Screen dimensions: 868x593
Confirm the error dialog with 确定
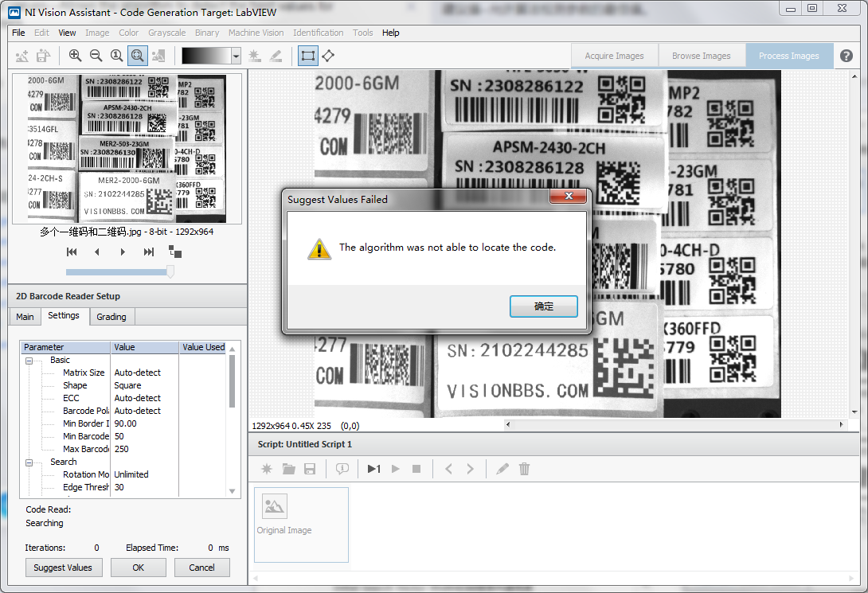point(544,306)
